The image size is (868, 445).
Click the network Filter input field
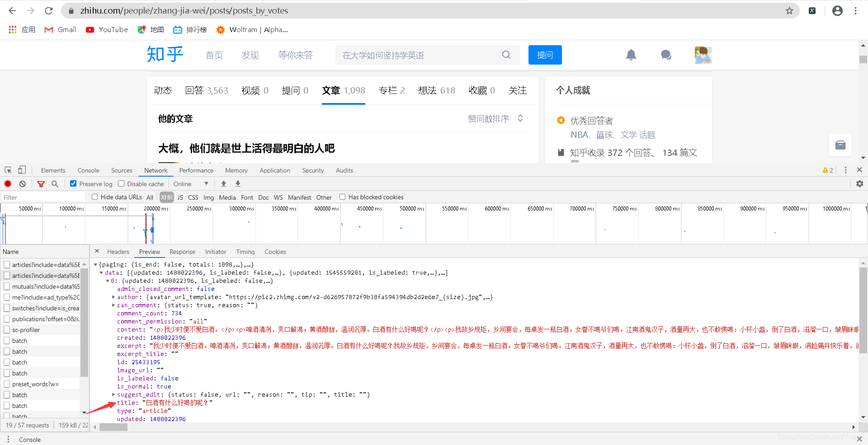(x=43, y=197)
